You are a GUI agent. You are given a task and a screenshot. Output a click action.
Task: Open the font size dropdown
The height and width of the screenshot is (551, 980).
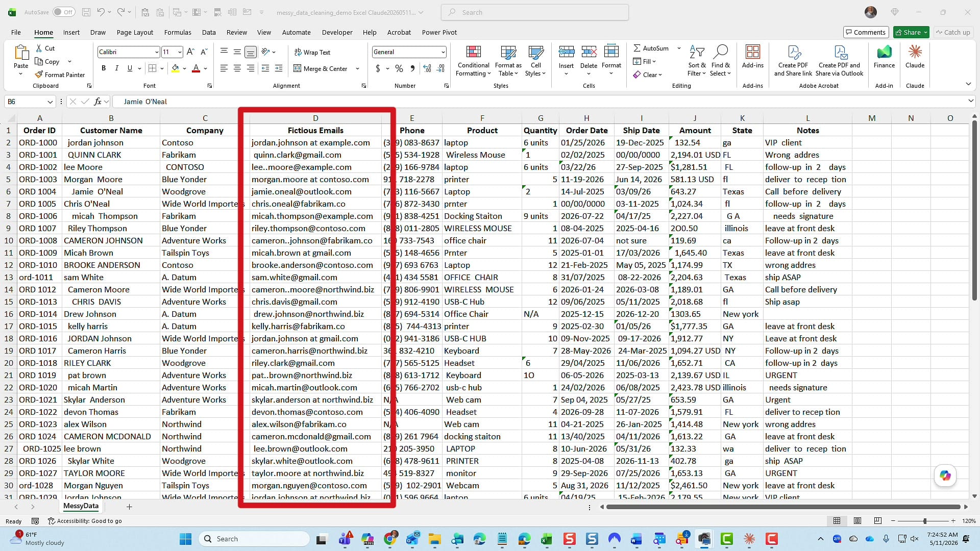click(x=180, y=52)
